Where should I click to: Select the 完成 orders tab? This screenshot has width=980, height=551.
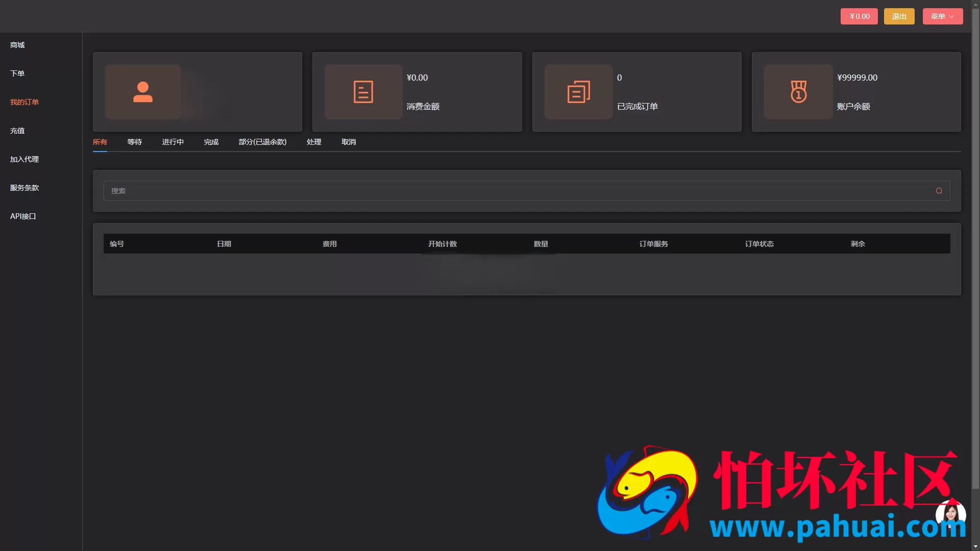coord(211,142)
